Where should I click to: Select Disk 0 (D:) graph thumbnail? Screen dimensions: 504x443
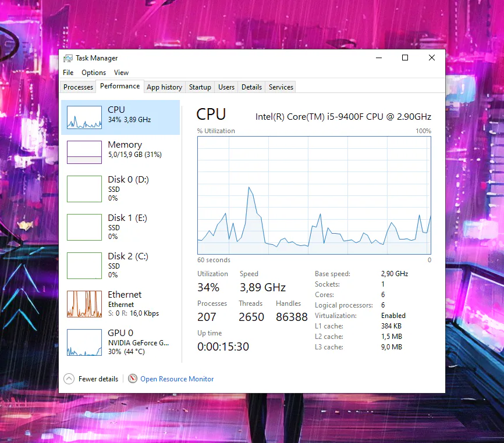[84, 189]
